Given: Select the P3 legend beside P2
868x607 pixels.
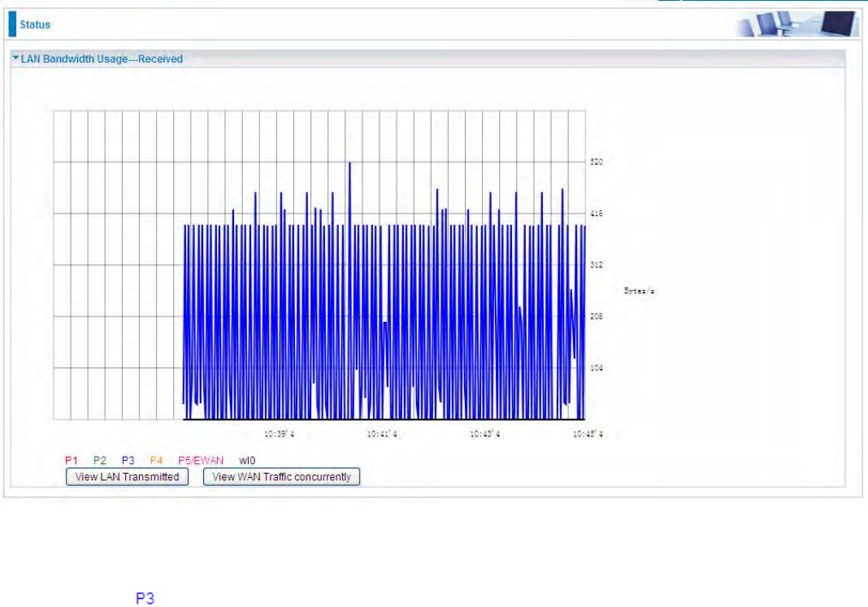Looking at the screenshot, I should pos(128,461).
